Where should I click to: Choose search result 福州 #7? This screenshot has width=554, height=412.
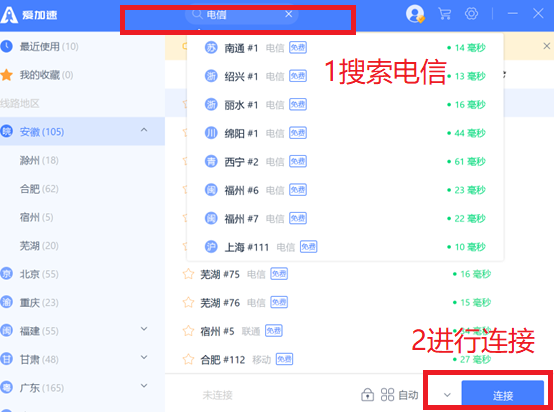point(345,218)
